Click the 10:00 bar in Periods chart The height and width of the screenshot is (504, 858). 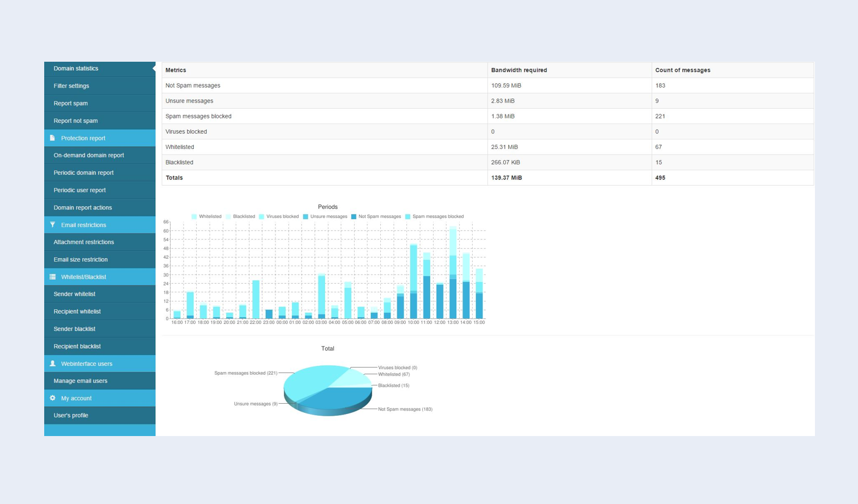(x=414, y=281)
